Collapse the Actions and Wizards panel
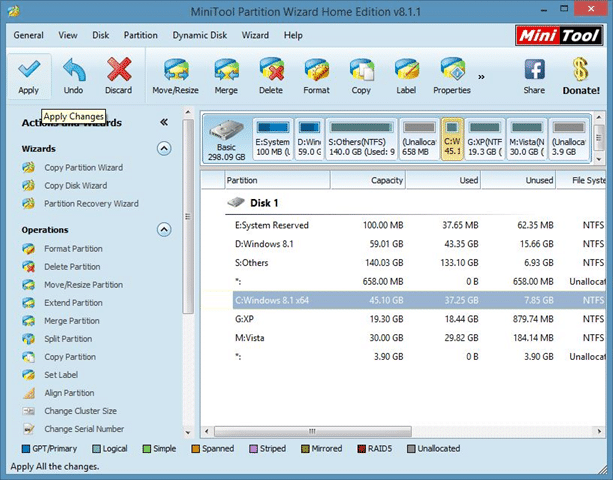 tap(164, 122)
